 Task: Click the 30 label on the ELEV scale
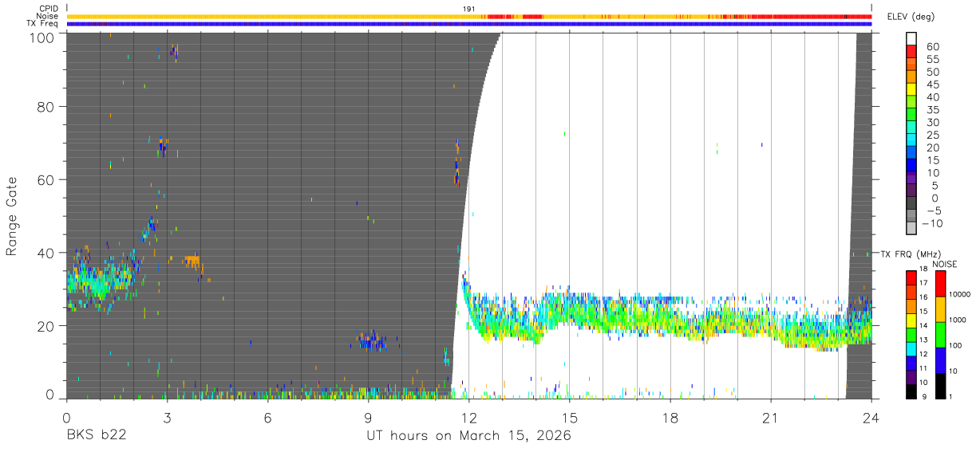pyautogui.click(x=931, y=123)
